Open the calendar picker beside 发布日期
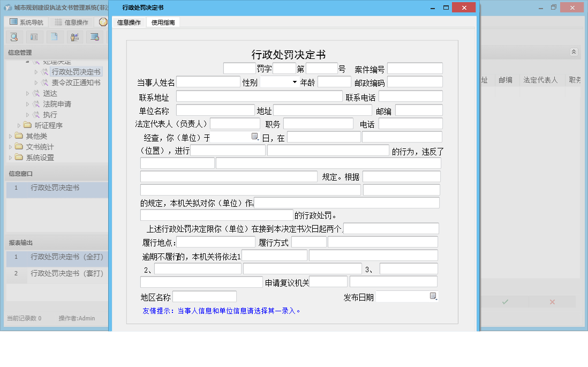Viewport: 588px width, 367px height. 432,296
